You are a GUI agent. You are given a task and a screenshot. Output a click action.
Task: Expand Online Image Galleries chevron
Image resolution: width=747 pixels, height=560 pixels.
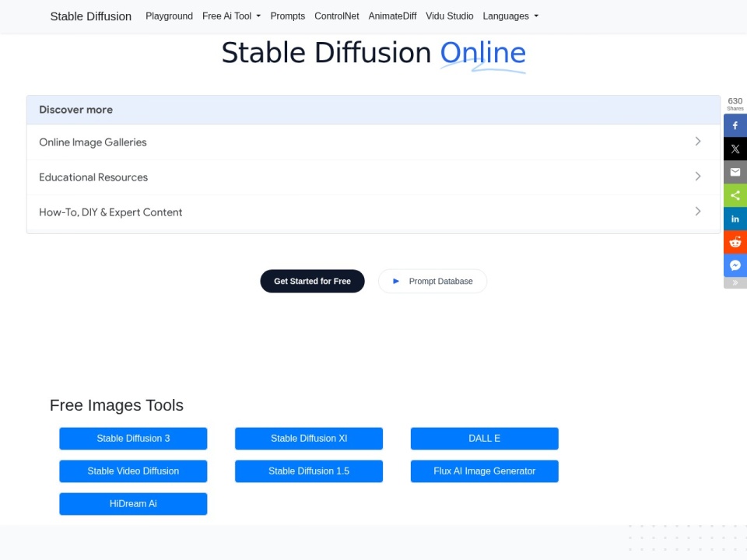698,142
